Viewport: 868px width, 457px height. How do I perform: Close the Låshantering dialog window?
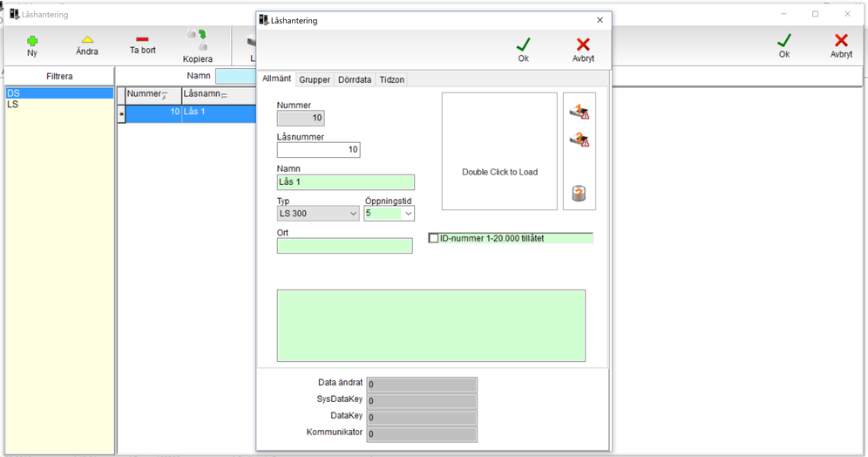pos(600,20)
